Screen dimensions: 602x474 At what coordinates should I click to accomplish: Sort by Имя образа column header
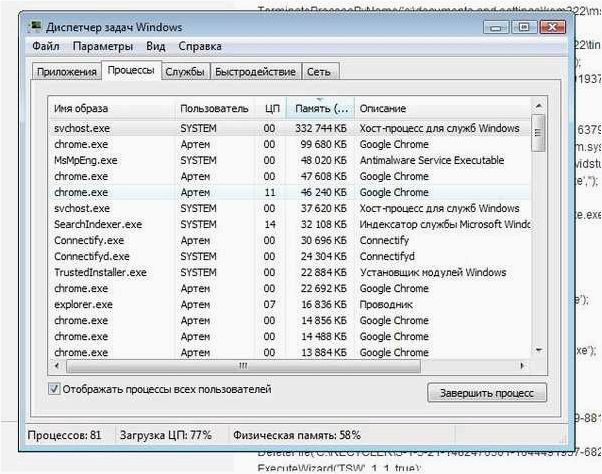pos(112,109)
